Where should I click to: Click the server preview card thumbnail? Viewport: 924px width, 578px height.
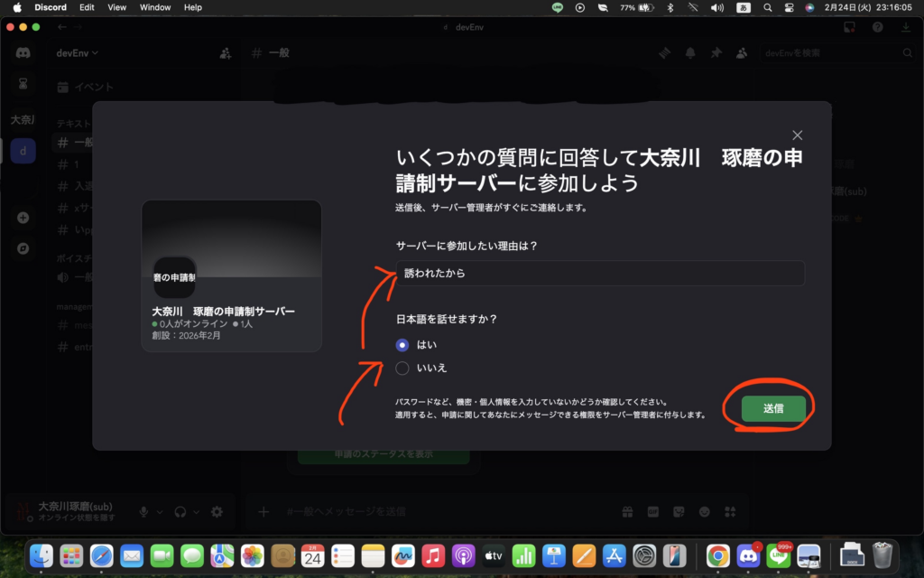pos(232,275)
